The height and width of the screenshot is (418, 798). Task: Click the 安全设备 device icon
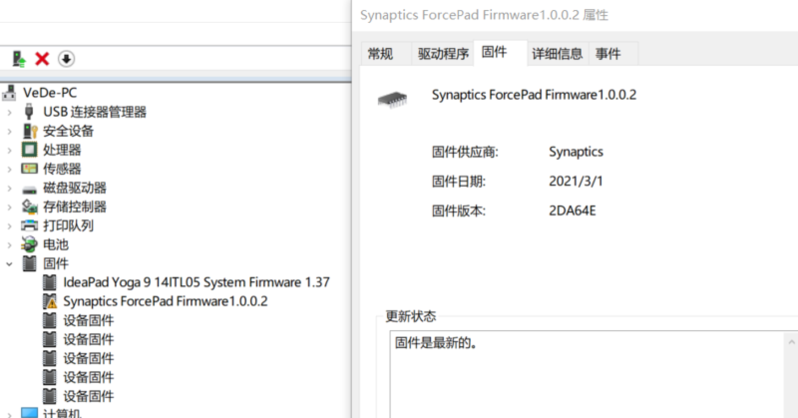(29, 130)
